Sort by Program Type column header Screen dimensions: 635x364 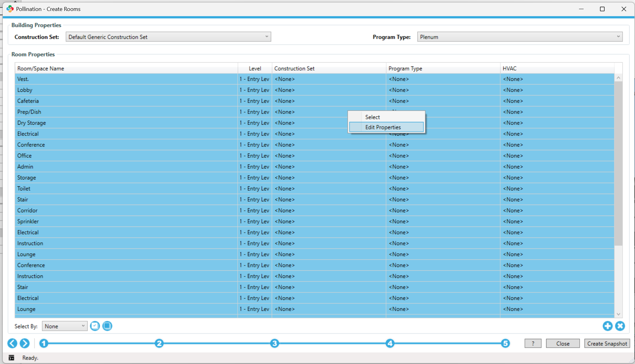[x=443, y=68]
